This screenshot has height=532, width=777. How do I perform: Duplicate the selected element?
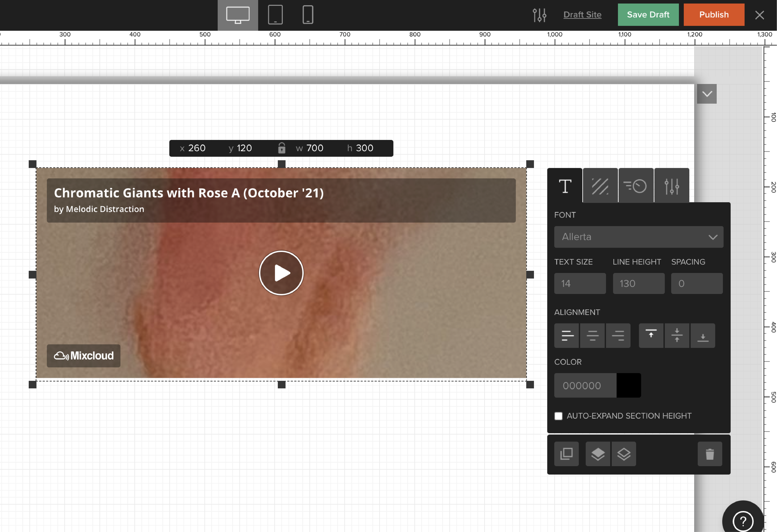pyautogui.click(x=566, y=454)
